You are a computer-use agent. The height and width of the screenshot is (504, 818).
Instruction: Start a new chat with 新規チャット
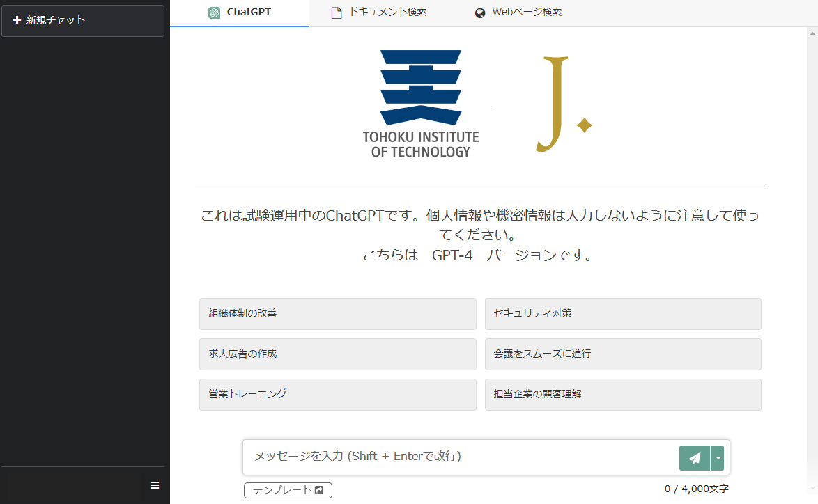83,20
